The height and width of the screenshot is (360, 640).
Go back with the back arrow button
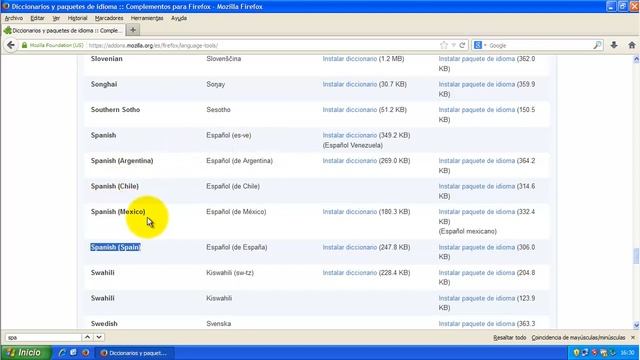pyautogui.click(x=11, y=45)
